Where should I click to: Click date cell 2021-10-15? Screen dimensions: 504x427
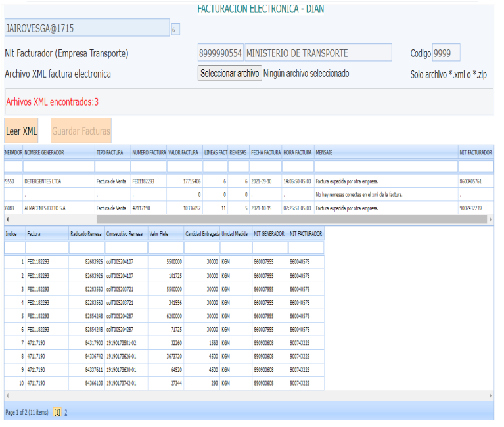(266, 208)
